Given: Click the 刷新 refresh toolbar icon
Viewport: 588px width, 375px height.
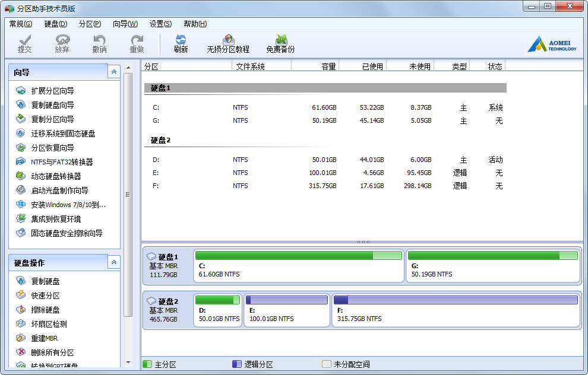Looking at the screenshot, I should pos(181,43).
